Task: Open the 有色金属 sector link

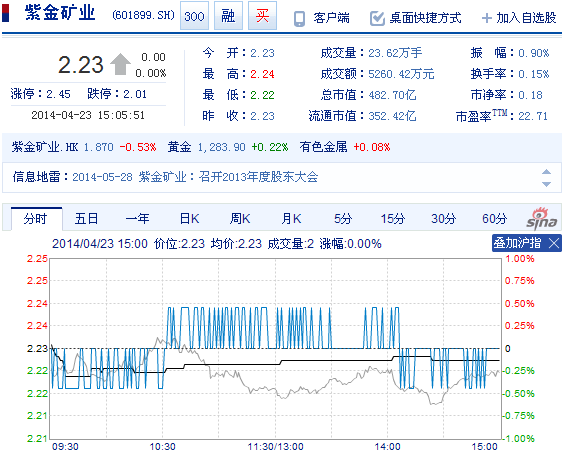Action: coord(323,147)
